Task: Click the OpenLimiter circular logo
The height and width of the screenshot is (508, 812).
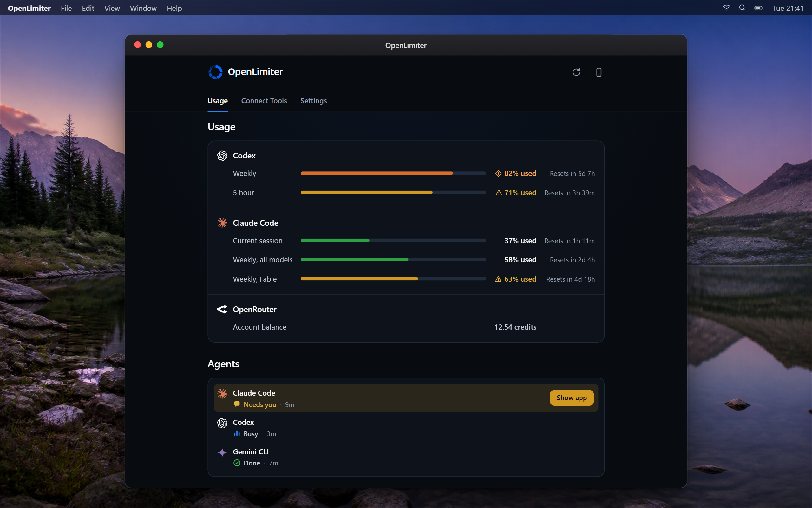Action: coord(215,72)
